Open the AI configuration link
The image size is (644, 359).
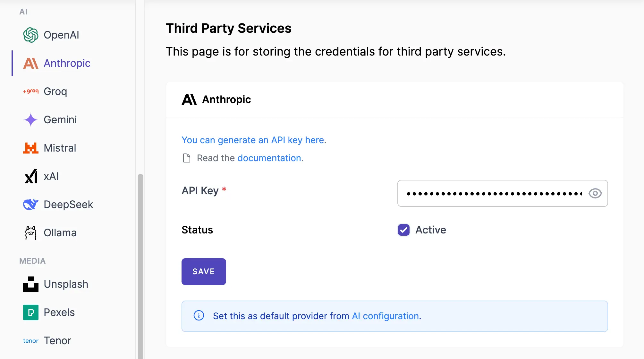click(384, 316)
